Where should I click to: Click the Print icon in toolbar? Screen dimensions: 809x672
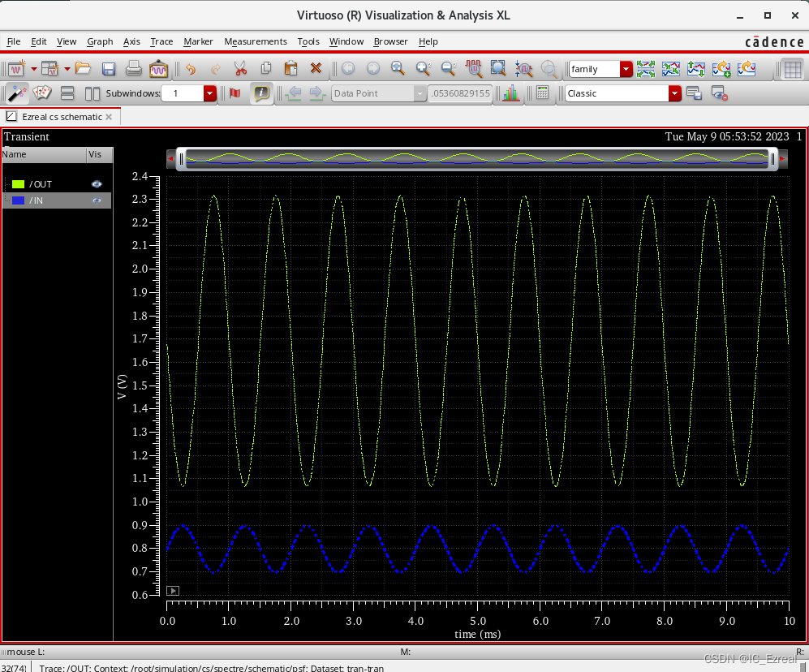133,69
